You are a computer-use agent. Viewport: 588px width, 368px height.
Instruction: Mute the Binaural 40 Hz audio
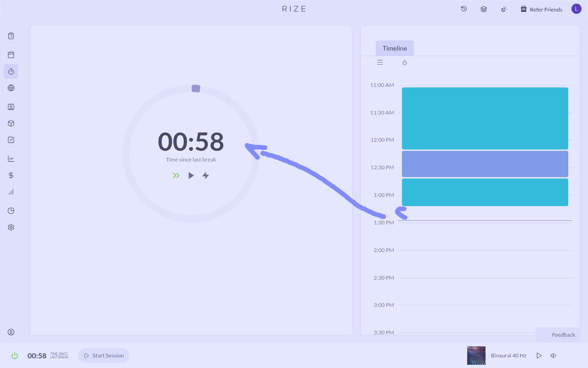click(554, 356)
